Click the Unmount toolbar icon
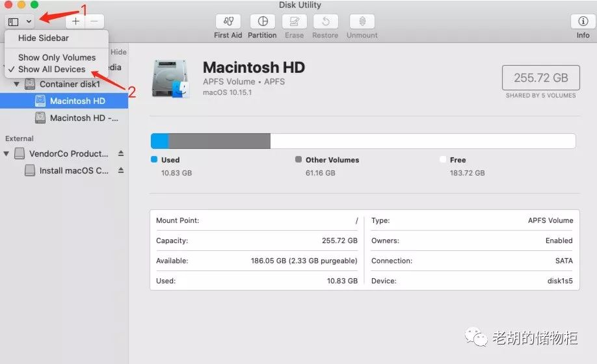 362,21
